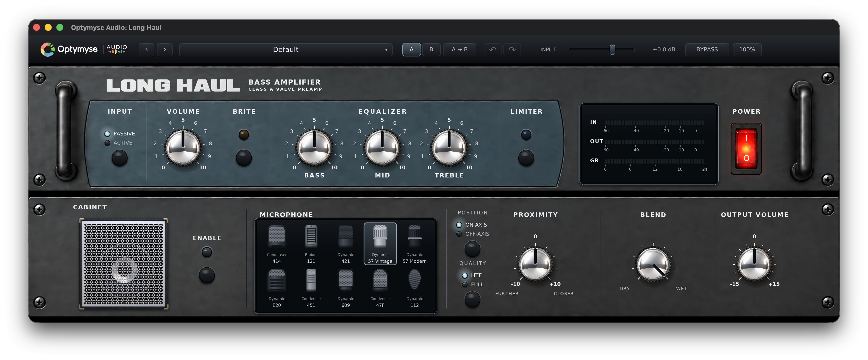This screenshot has width=868, height=360.
Task: Click the cabinet speaker image
Action: tap(124, 264)
